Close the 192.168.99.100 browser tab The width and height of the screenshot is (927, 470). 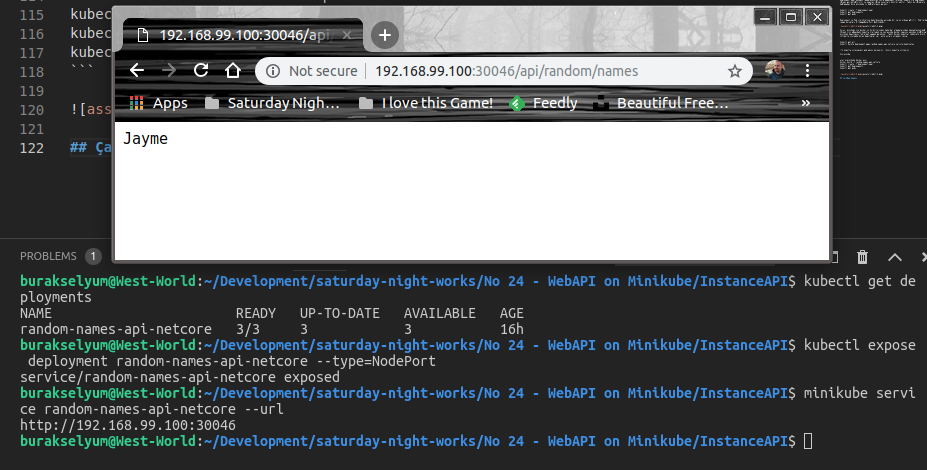pyautogui.click(x=350, y=35)
